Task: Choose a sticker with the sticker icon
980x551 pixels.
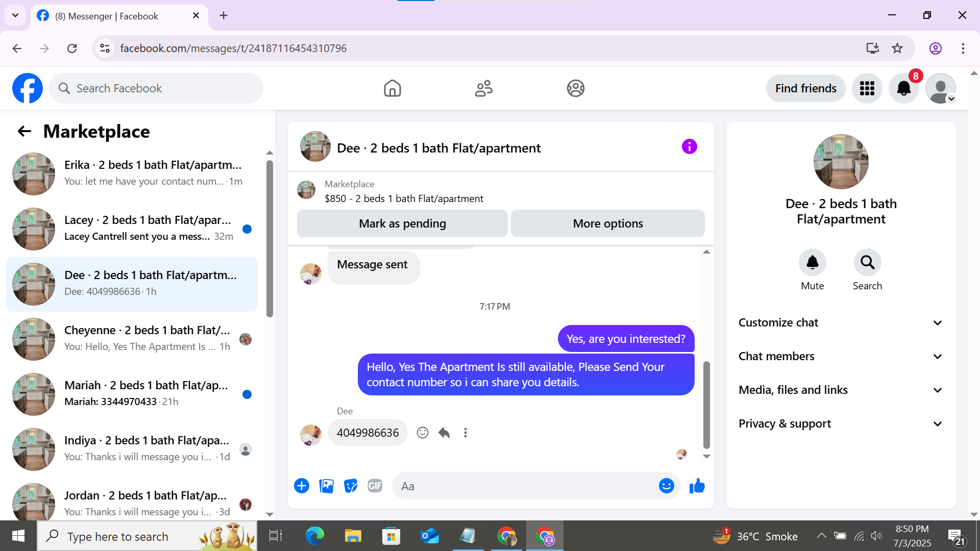Action: click(x=351, y=486)
